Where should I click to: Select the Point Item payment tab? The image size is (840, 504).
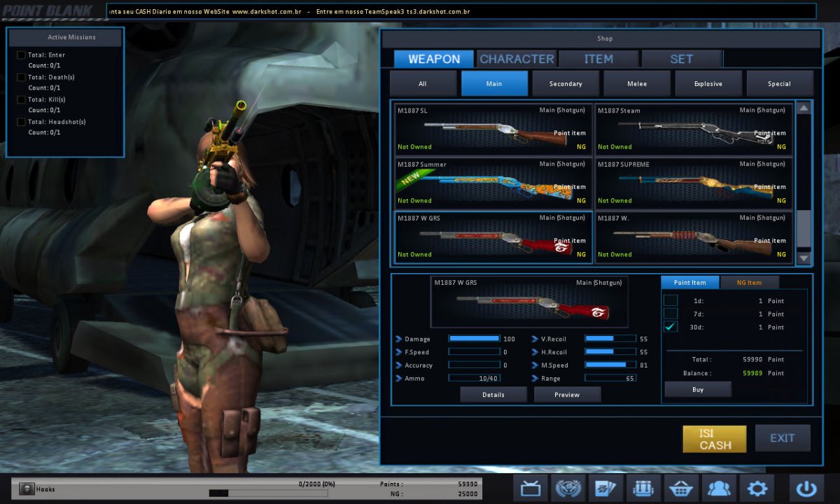pyautogui.click(x=689, y=282)
